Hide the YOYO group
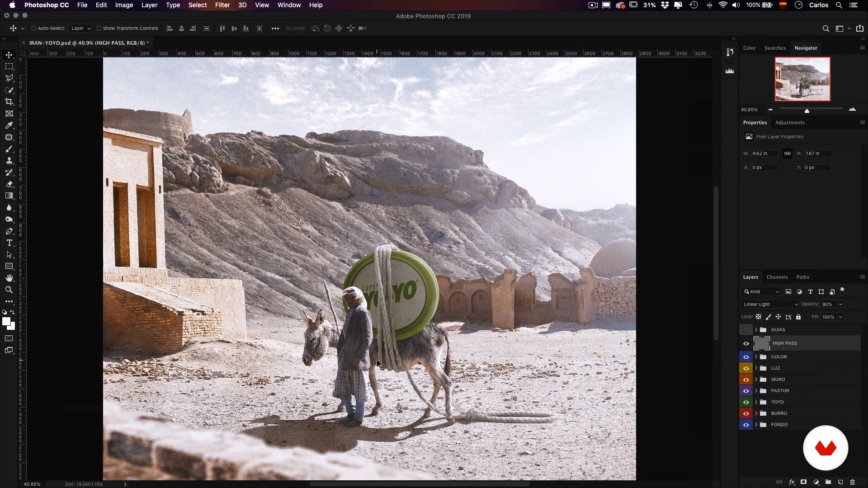 coord(746,402)
